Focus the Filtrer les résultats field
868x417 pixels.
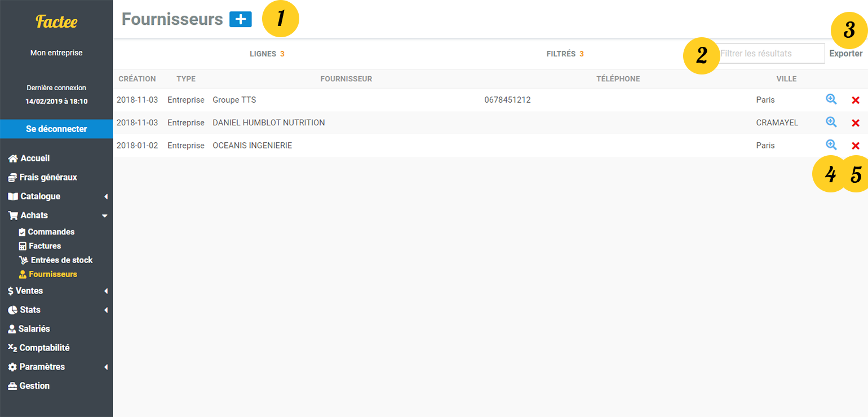(771, 54)
